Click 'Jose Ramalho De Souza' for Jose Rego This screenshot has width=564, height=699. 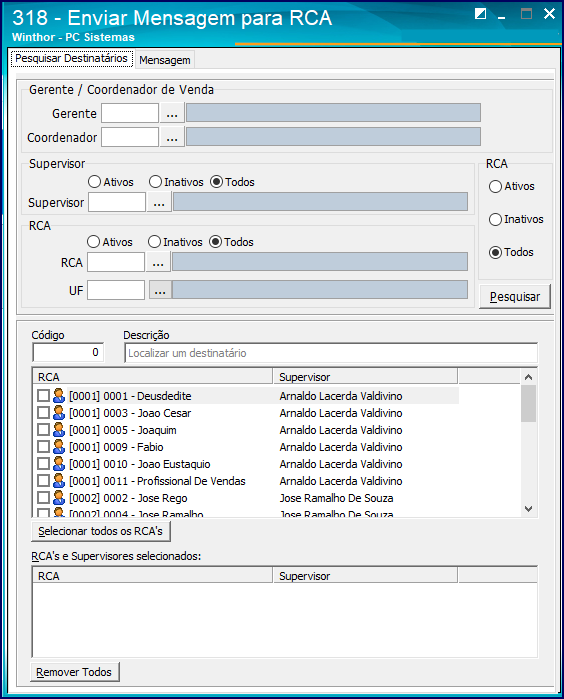tap(336, 498)
